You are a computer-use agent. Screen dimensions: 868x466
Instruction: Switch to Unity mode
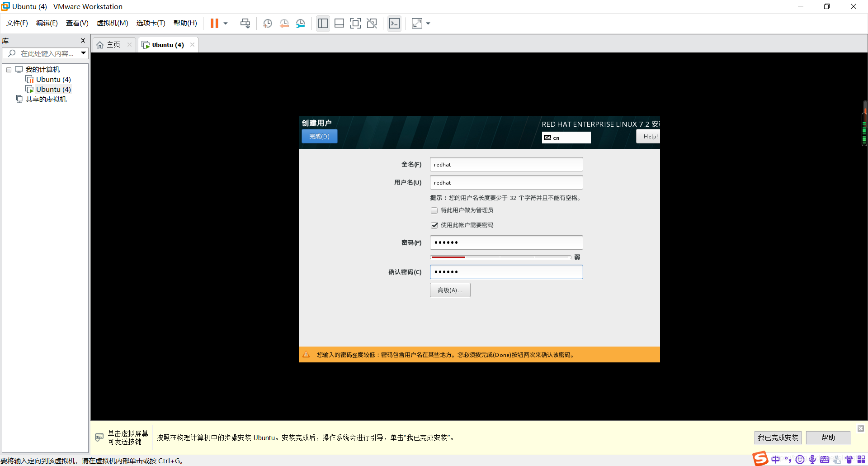(372, 24)
